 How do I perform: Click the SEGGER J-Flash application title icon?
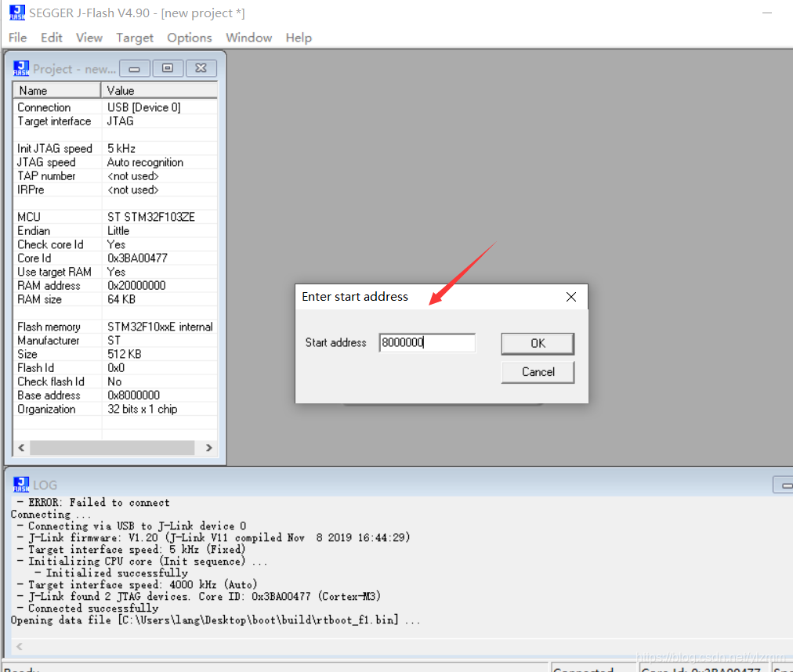17,13
